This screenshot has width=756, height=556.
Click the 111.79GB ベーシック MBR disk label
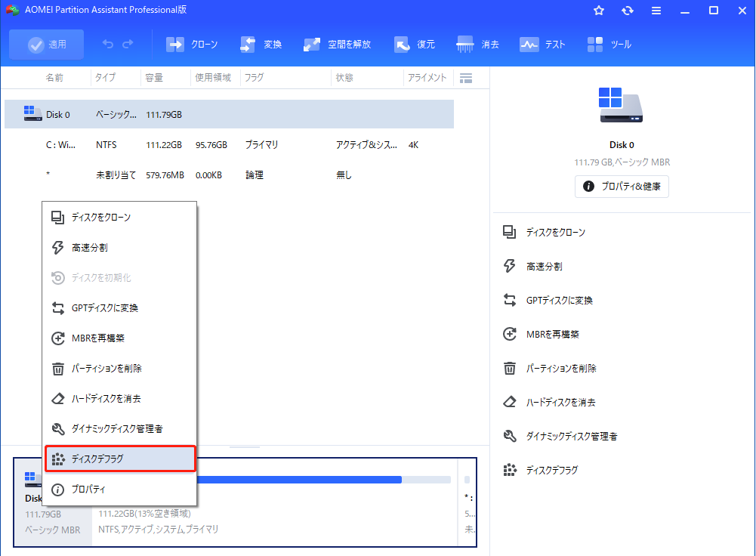tap(53, 522)
